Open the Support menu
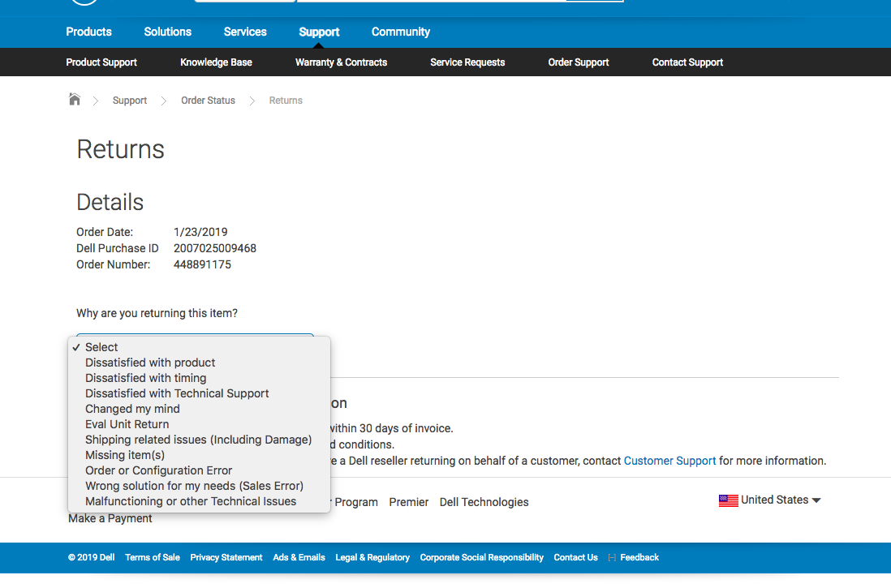The image size is (891, 588). coord(318,32)
